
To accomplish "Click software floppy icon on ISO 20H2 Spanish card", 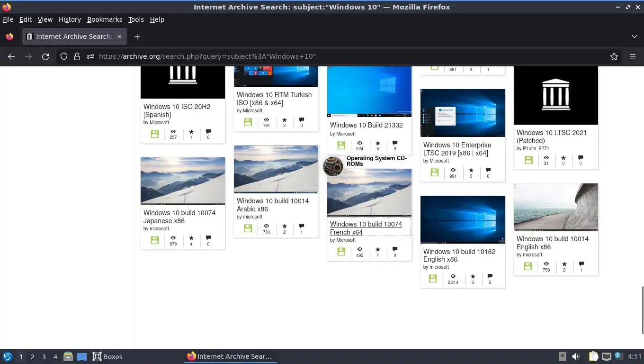I will point(154,134).
